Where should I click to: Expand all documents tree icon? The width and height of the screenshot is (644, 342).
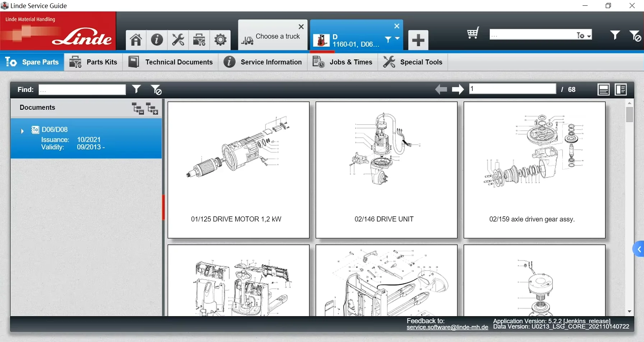152,108
